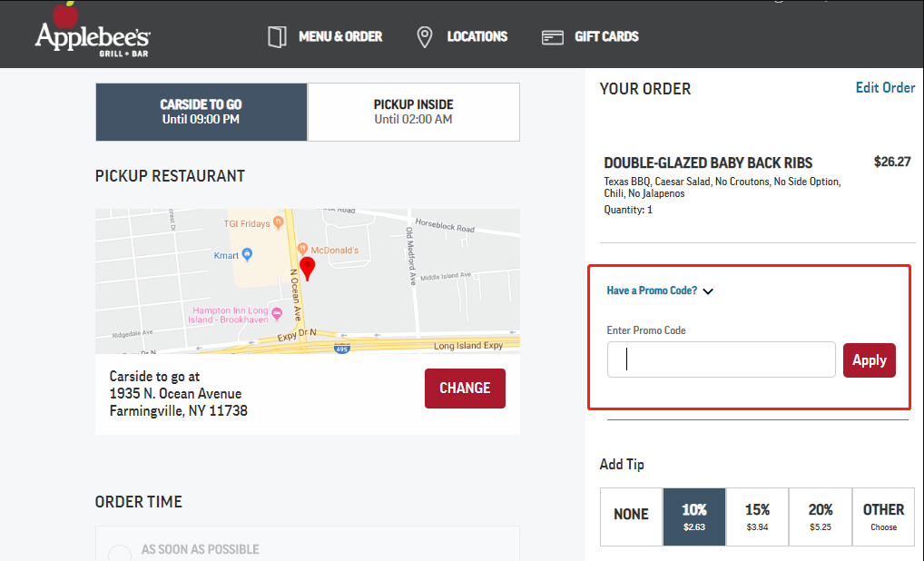
Task: Apply the promo code
Action: 870,360
